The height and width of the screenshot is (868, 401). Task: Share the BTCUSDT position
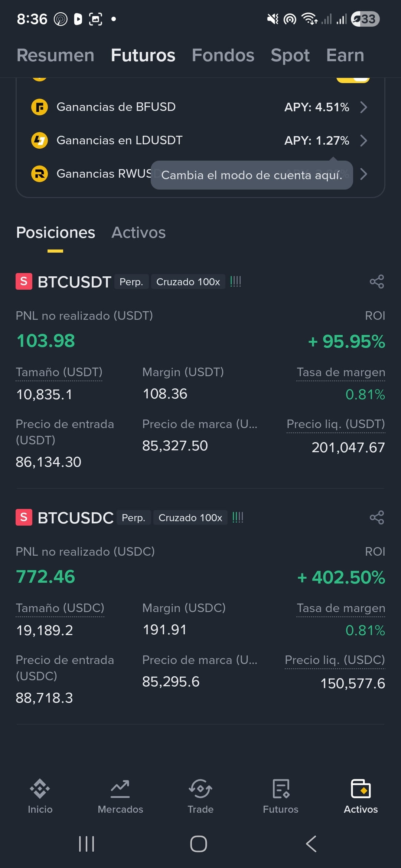[x=377, y=282]
